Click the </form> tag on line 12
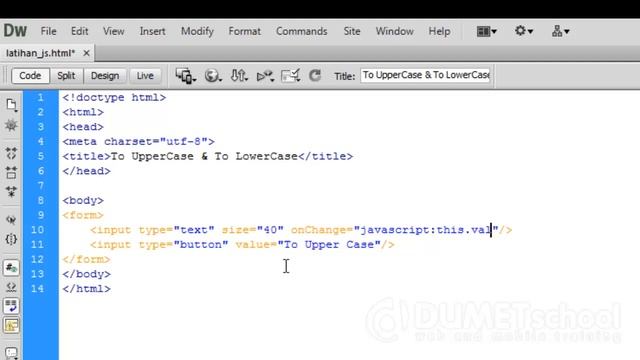Image resolution: width=640 pixels, height=360 pixels. pos(87,259)
